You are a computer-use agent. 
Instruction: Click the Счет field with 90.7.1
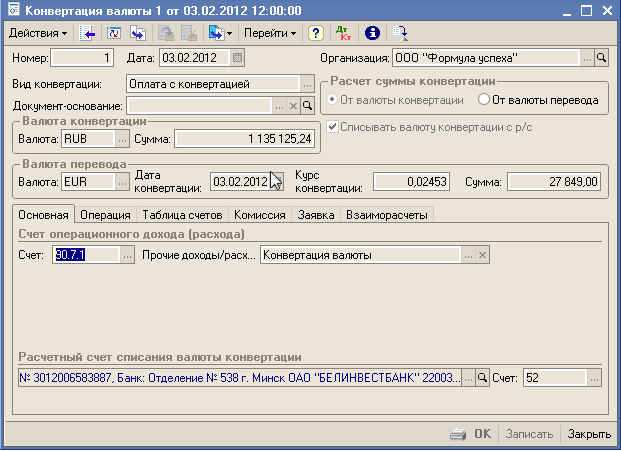tap(86, 255)
